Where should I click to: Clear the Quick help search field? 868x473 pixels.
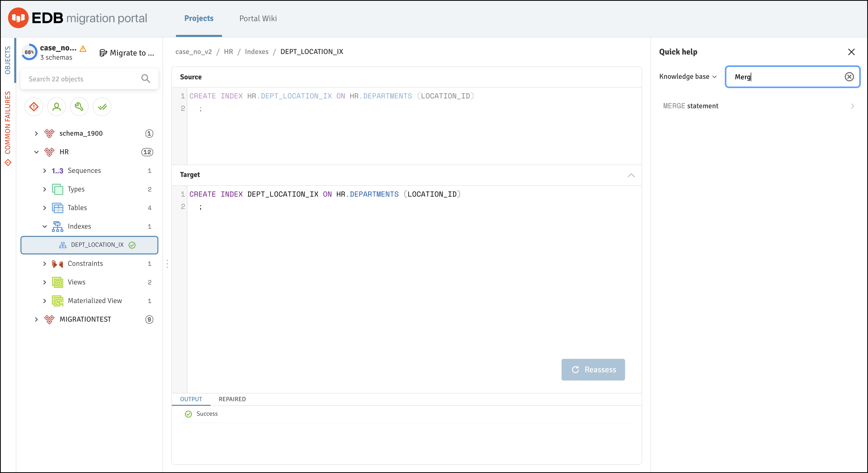(x=849, y=77)
